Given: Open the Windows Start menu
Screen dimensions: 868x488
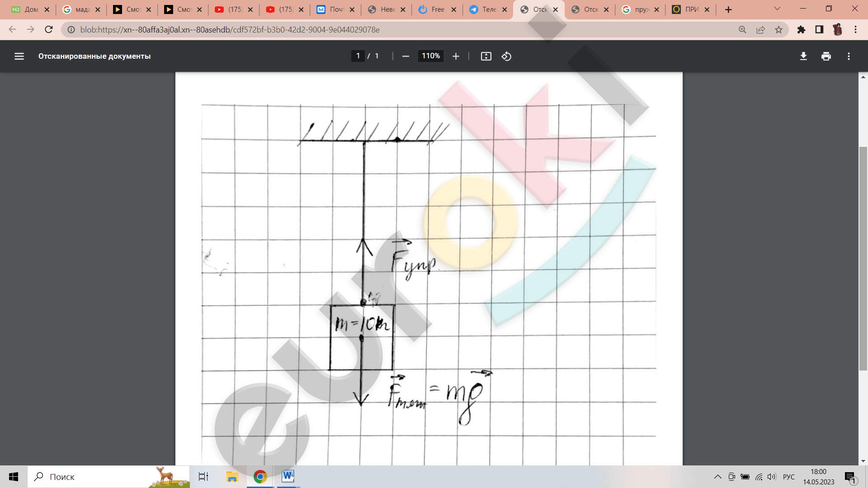Looking at the screenshot, I should tap(14, 477).
